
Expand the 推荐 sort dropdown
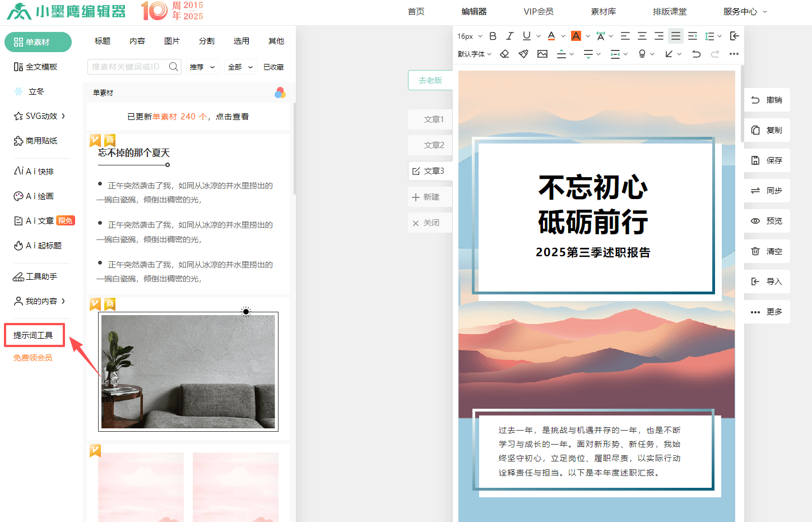(202, 67)
